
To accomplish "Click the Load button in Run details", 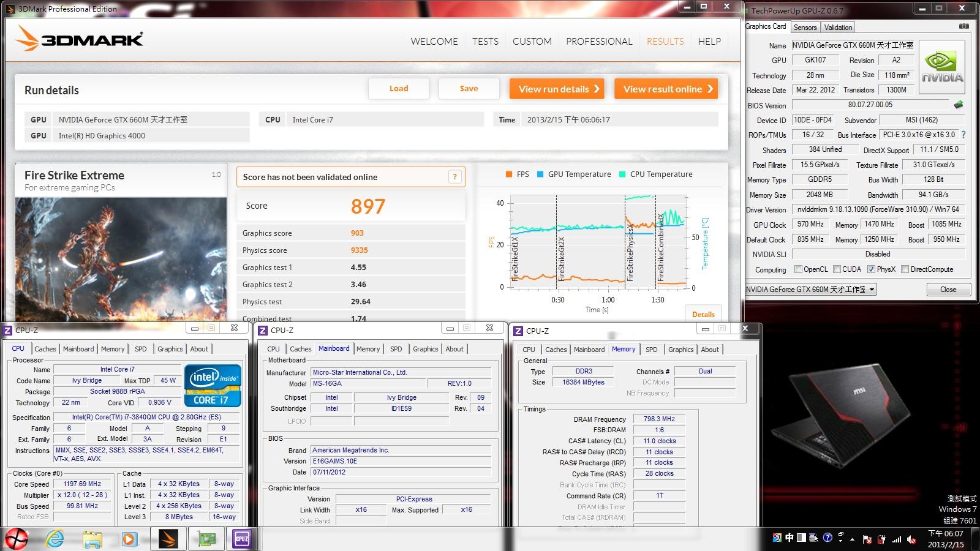I will [x=399, y=89].
